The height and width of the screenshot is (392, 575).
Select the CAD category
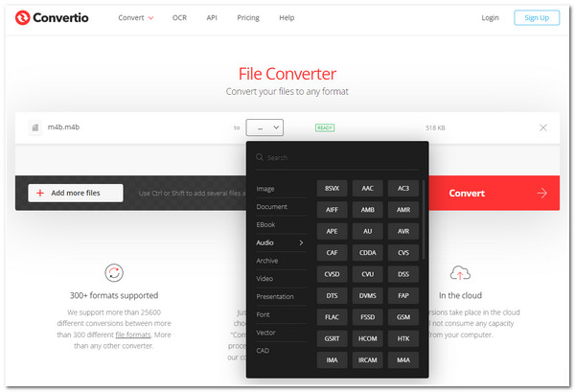click(x=281, y=351)
